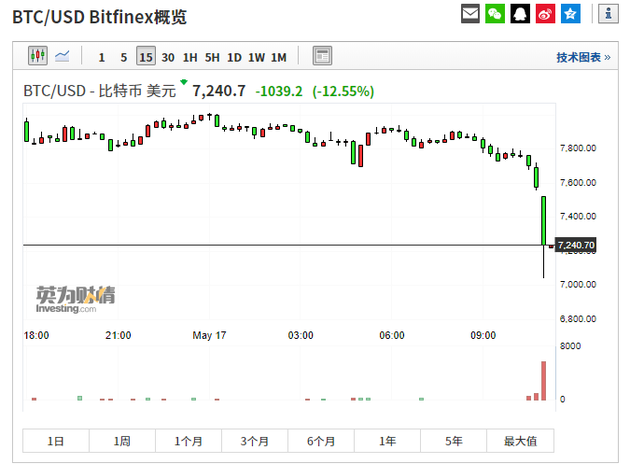Click the 7,800.00 price axis label
This screenshot has height=464, width=630.
[x=578, y=148]
